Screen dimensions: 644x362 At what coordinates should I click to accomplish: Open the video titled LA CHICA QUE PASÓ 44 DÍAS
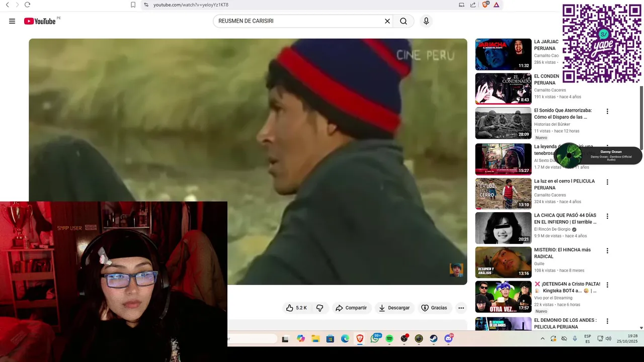click(x=566, y=218)
